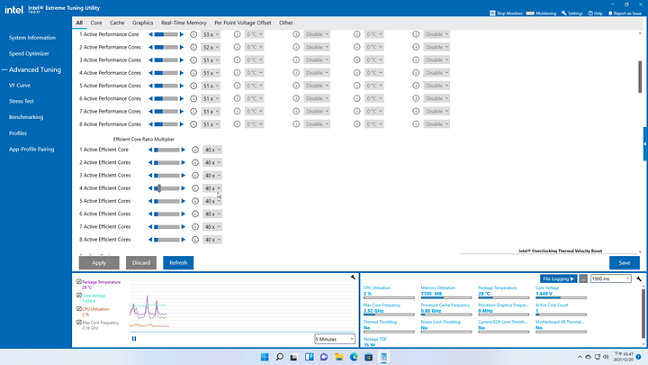The image size is (648, 365).
Task: Toggle the Package Temperature checkbox
Action: coord(79,282)
